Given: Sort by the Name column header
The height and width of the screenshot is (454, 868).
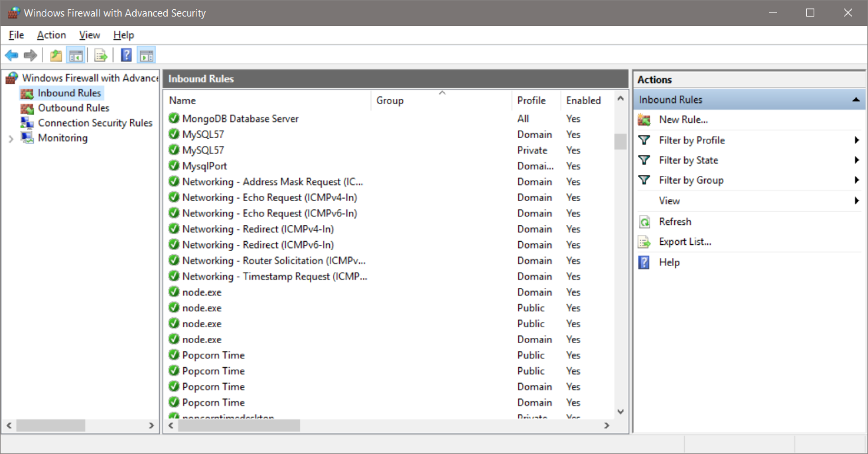Looking at the screenshot, I should pyautogui.click(x=267, y=101).
